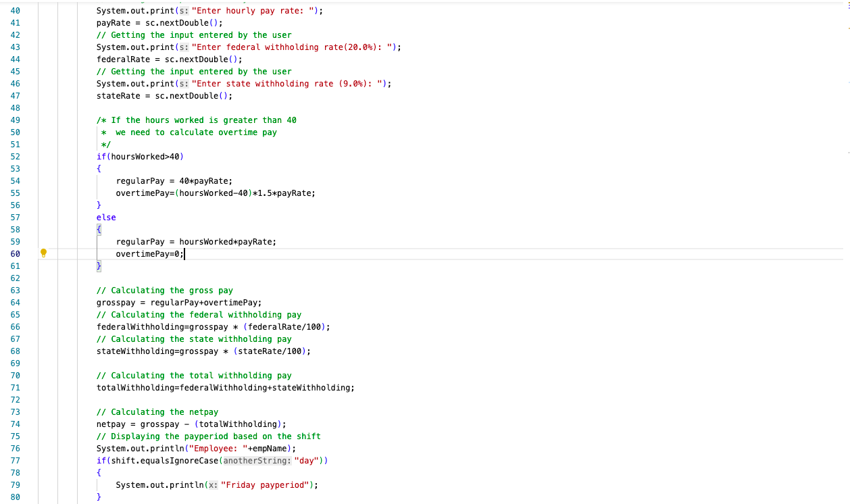Click 'overtimePay=0;' statement on line 60
Screen dimensions: 850x504
coord(149,253)
